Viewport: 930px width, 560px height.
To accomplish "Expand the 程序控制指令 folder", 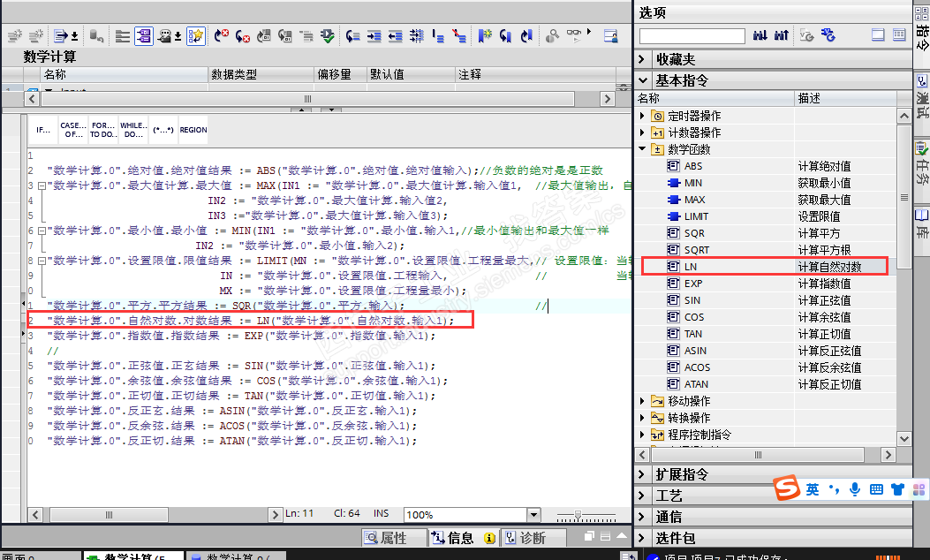I will pyautogui.click(x=642, y=435).
